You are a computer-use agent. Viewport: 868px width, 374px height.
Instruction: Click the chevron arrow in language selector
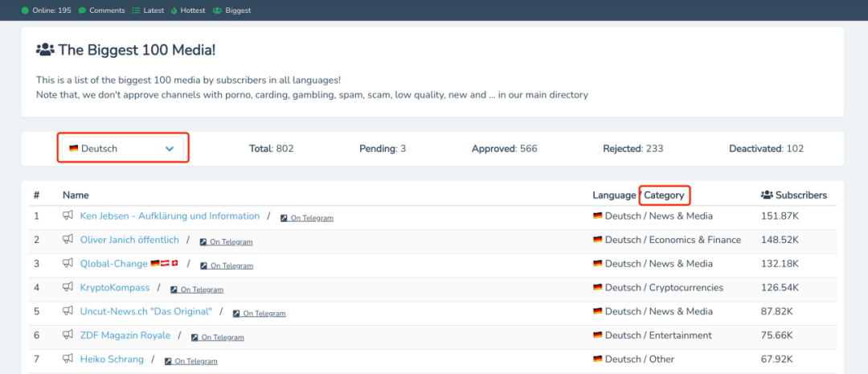point(170,149)
